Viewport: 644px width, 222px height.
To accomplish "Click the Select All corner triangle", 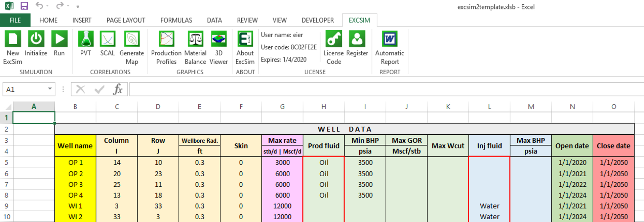I will [8, 107].
